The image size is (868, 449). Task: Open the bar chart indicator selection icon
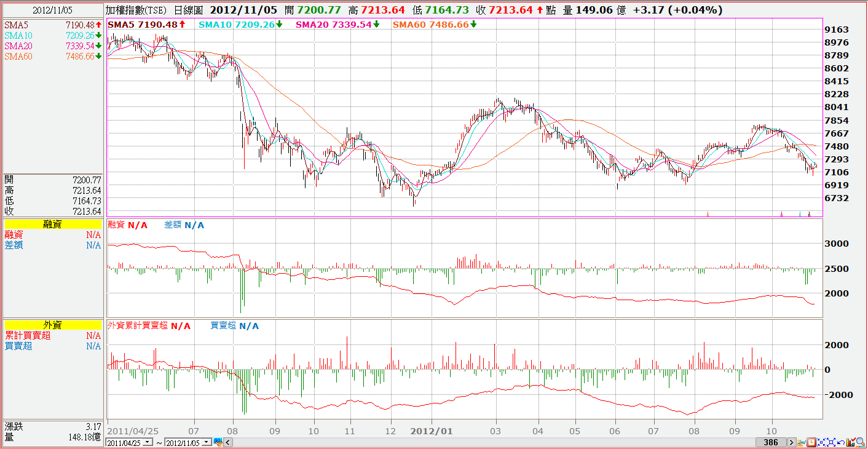click(x=851, y=442)
